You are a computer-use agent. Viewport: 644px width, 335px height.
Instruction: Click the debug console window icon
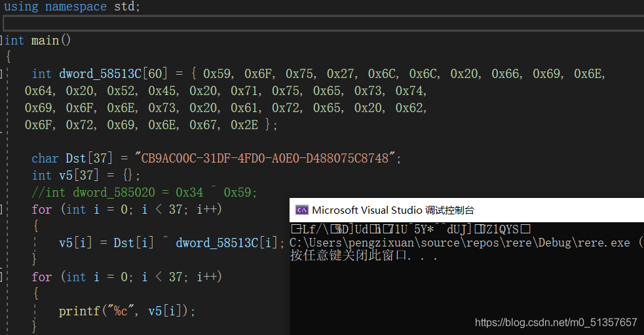click(302, 210)
